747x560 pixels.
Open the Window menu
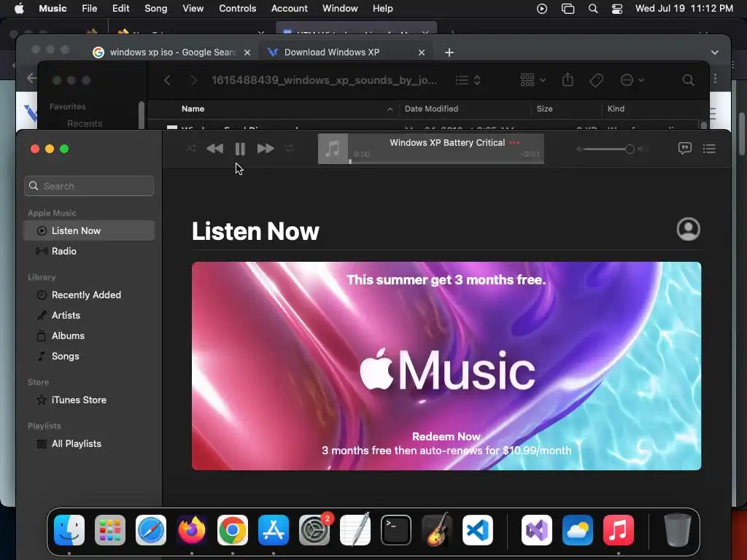point(340,8)
